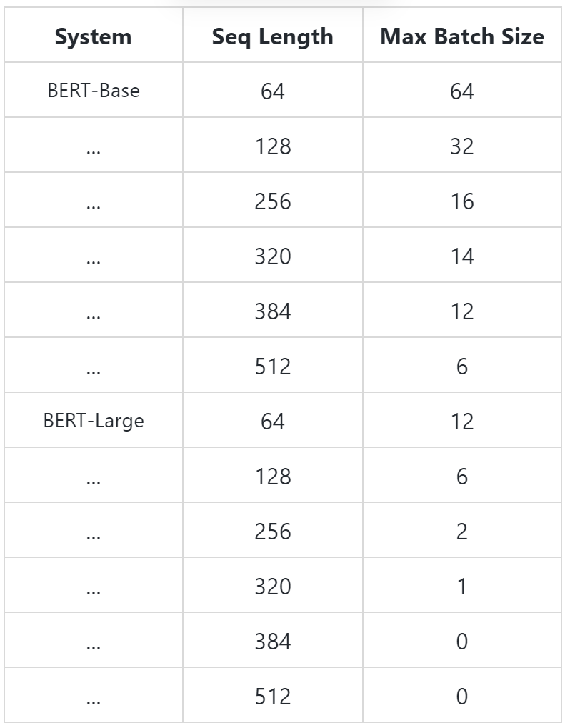
Task: Click the Seq Length column header
Action: [x=273, y=36]
